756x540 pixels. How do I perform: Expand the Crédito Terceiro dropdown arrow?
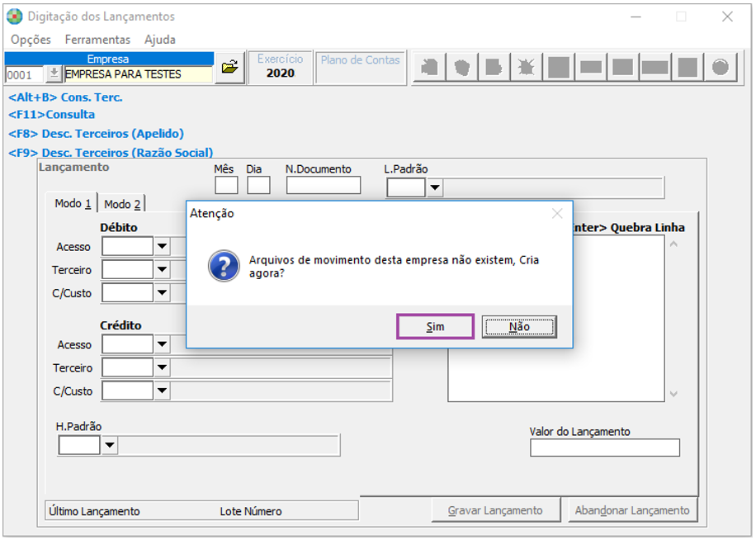pyautogui.click(x=162, y=367)
